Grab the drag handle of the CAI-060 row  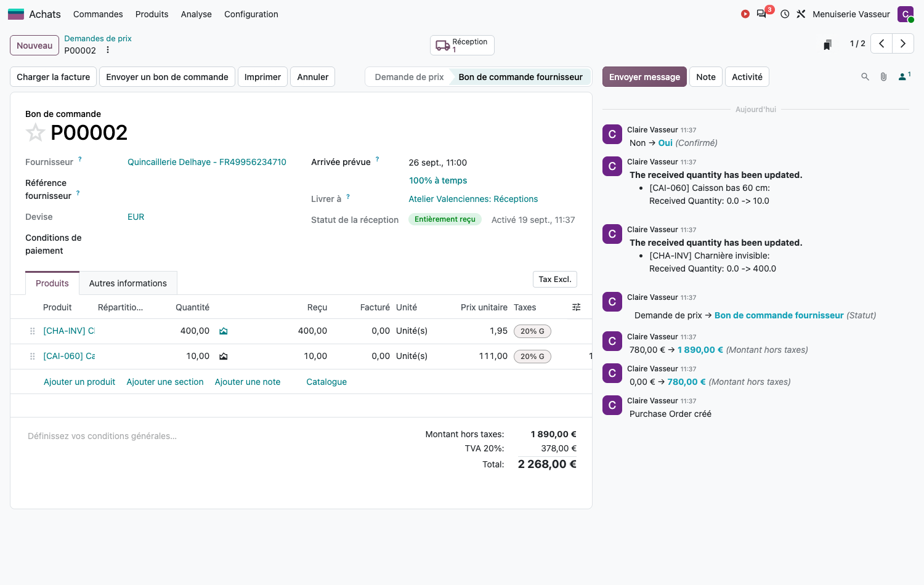pyautogui.click(x=33, y=357)
